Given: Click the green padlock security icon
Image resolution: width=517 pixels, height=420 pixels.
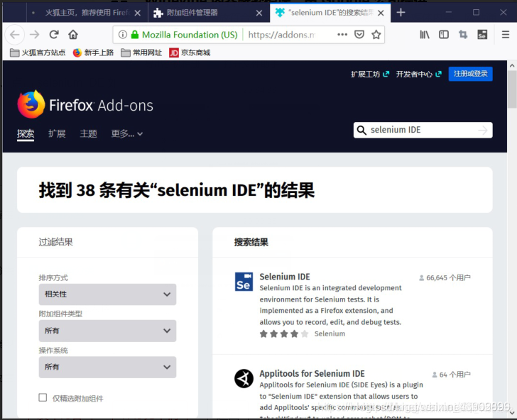Looking at the screenshot, I should coord(134,35).
